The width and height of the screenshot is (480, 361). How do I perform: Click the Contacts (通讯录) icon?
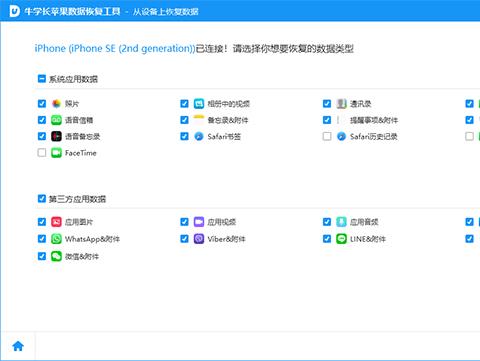341,104
